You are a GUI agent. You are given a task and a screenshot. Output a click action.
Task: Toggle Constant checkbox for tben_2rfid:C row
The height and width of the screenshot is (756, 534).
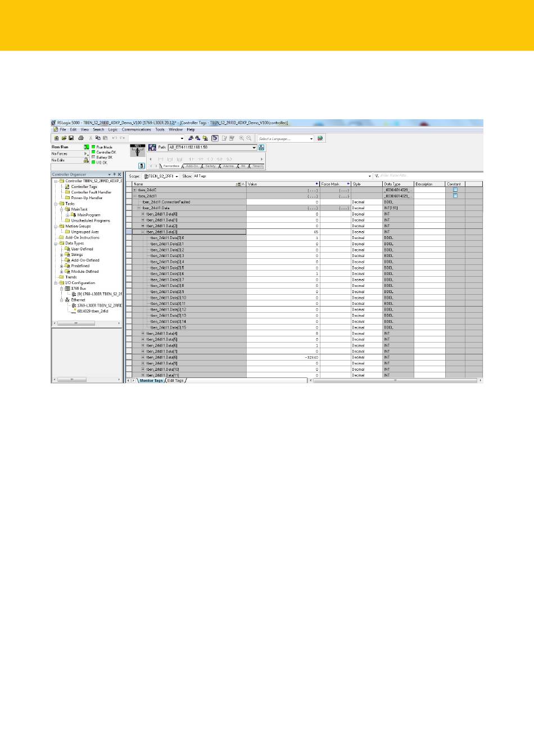tap(455, 190)
